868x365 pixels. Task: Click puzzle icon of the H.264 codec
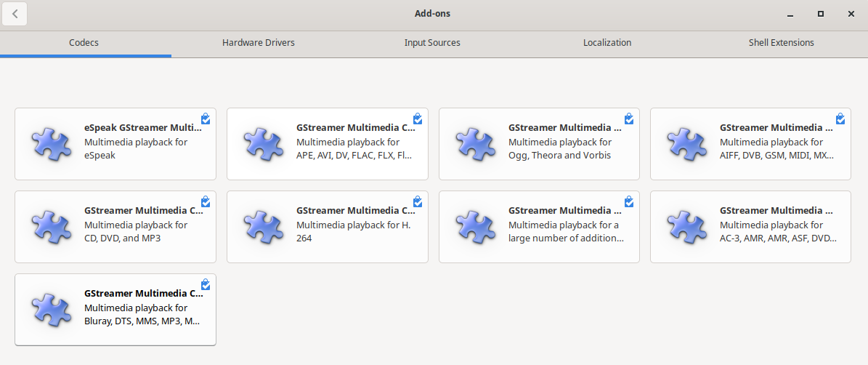[263, 227]
